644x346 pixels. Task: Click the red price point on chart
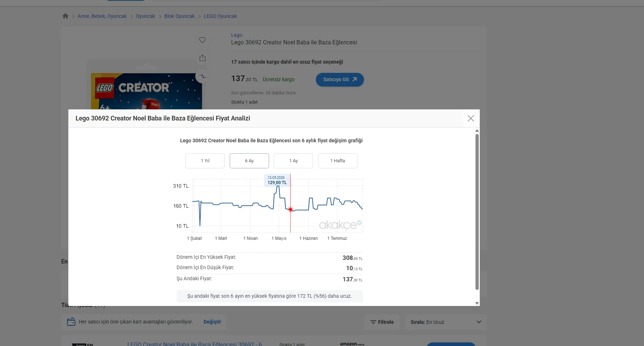tap(291, 209)
